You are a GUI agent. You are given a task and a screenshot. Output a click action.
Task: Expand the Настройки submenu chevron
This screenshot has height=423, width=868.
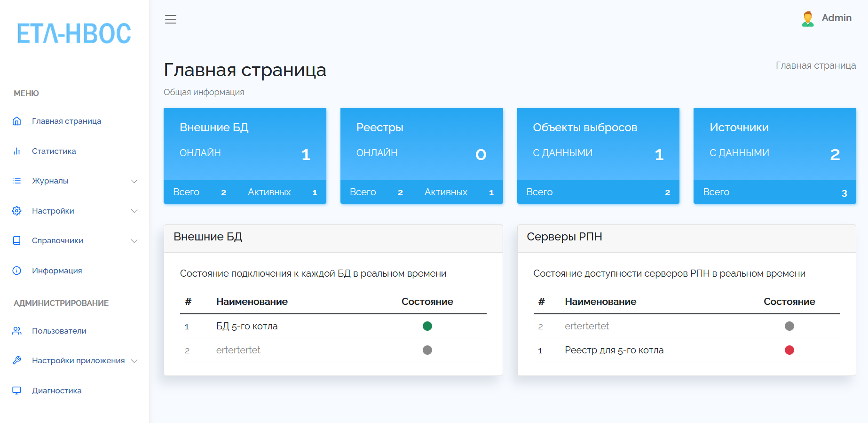[134, 211]
